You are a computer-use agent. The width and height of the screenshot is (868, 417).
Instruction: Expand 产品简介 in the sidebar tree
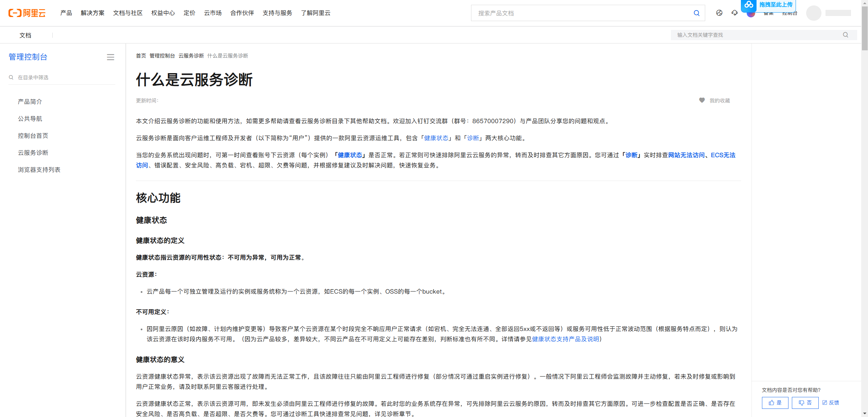click(30, 102)
